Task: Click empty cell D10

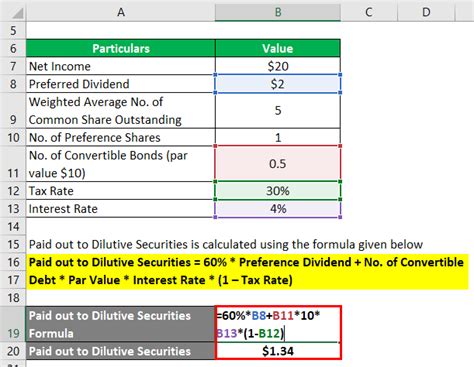Action: (426, 137)
